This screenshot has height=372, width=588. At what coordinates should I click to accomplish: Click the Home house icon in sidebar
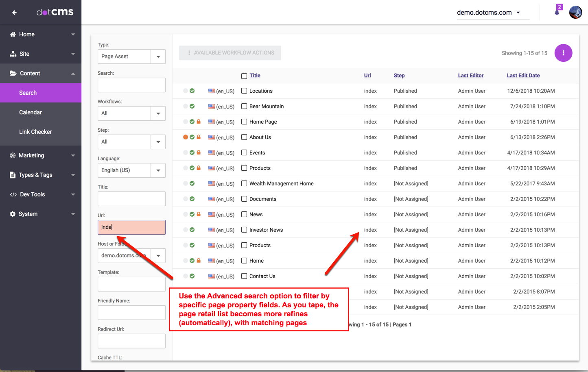pos(13,35)
